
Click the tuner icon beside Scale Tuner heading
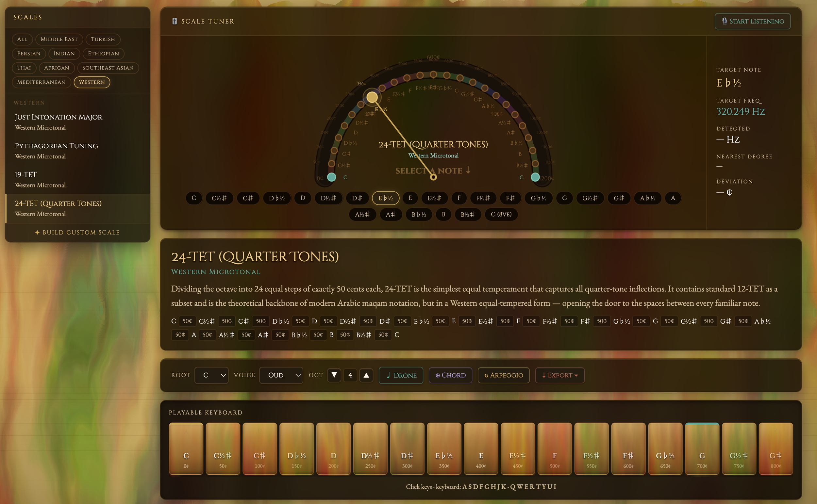point(175,21)
